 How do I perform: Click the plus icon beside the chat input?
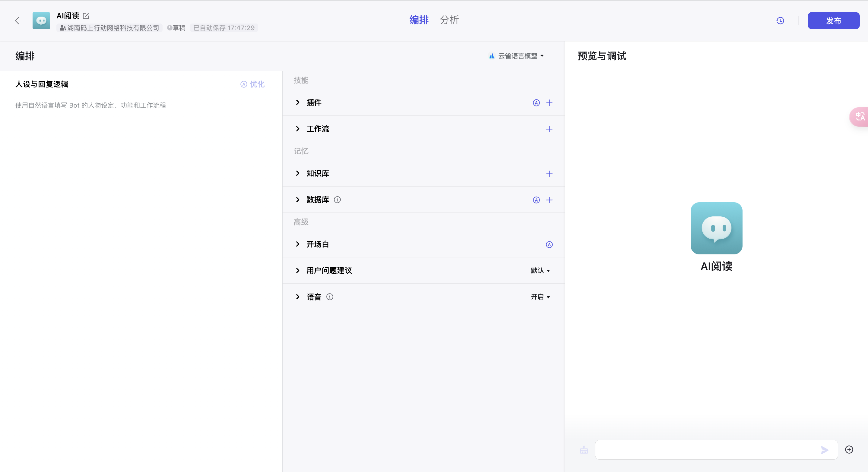pyautogui.click(x=850, y=450)
